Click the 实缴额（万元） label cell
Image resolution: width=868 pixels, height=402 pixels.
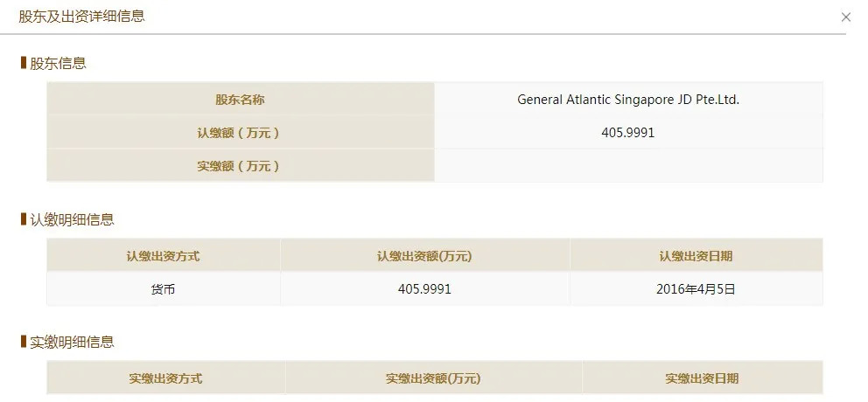[240, 166]
